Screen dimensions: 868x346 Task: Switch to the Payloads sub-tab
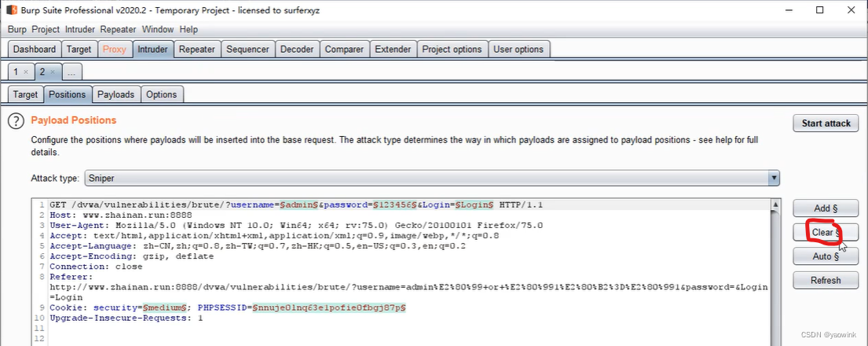point(115,94)
